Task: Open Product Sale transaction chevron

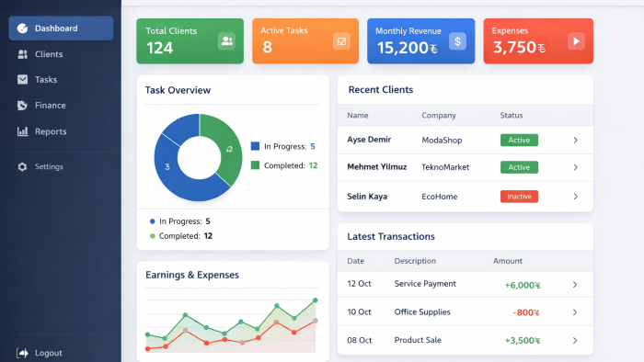Action: [x=575, y=340]
